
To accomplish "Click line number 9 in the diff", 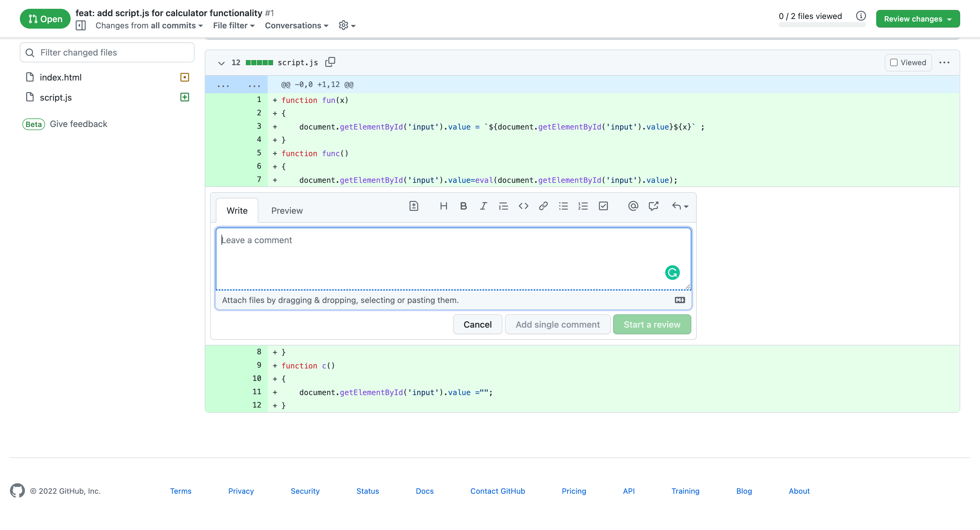I will 259,365.
